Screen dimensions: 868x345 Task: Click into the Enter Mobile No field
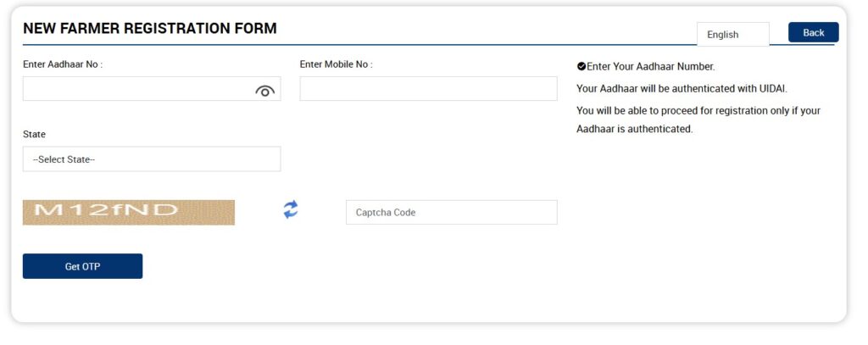pos(428,89)
